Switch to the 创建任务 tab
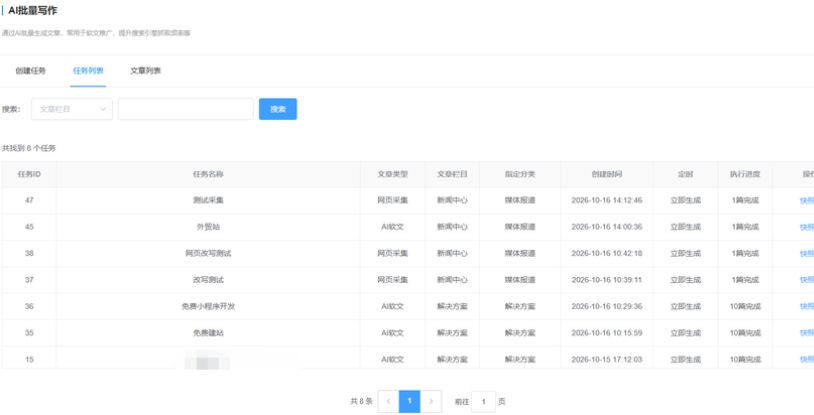 pyautogui.click(x=31, y=71)
